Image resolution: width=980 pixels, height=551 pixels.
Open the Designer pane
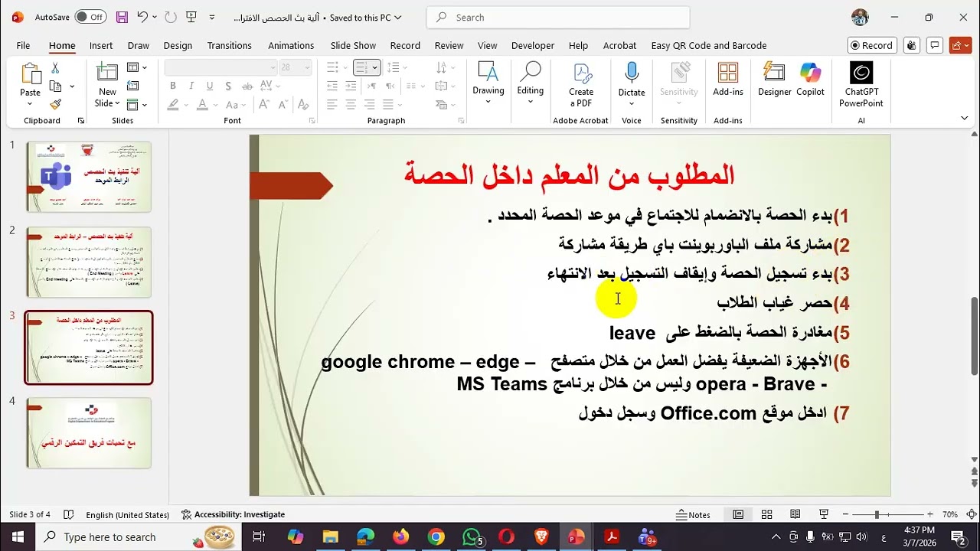pos(775,80)
